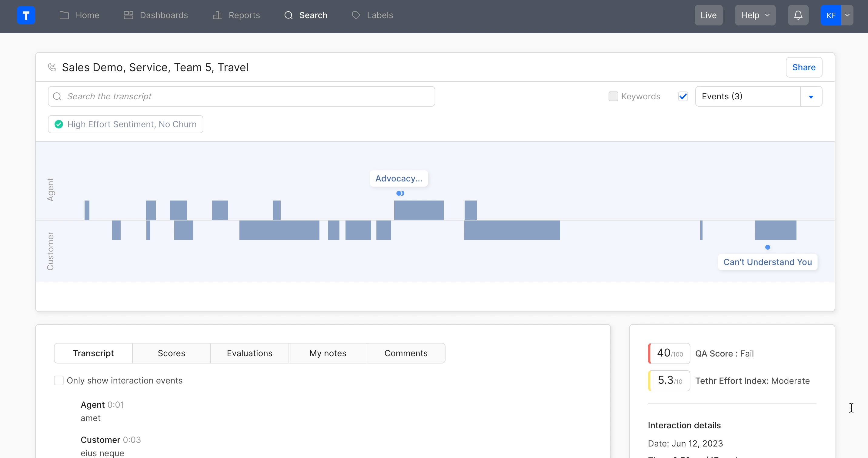
Task: Click the Reports bar chart icon
Action: pyautogui.click(x=217, y=15)
